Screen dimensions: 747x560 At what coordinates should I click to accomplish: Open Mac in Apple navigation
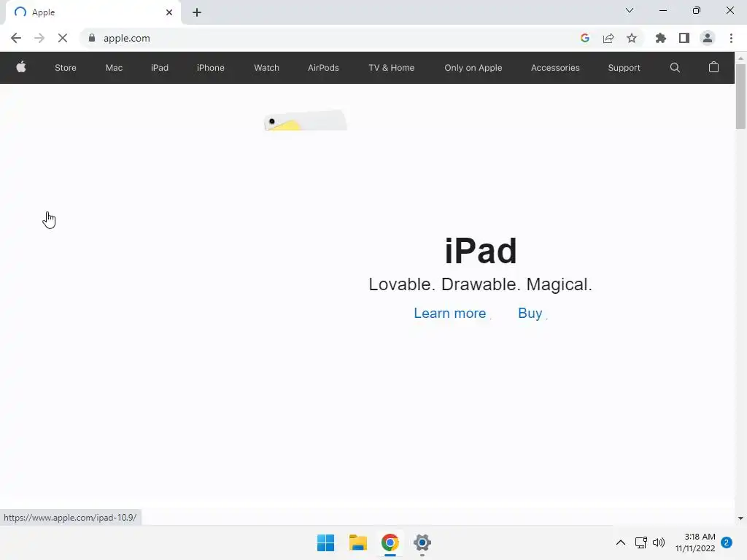(114, 68)
